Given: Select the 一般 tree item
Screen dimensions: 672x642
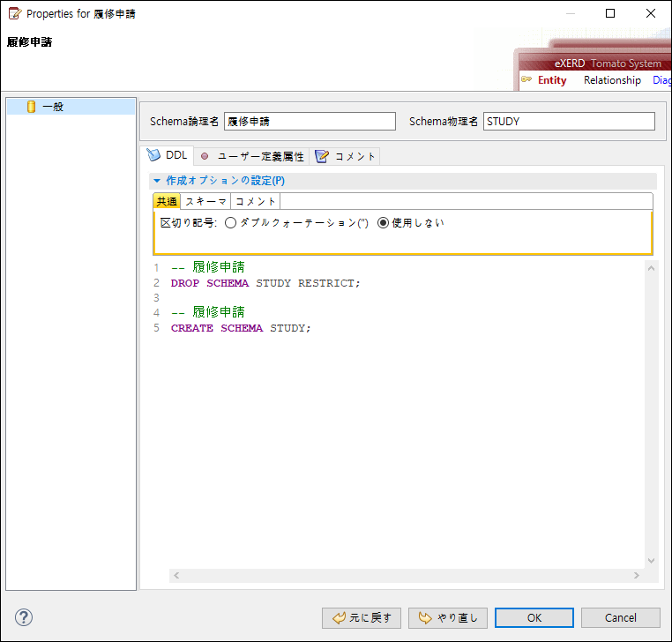Looking at the screenshot, I should point(71,107).
